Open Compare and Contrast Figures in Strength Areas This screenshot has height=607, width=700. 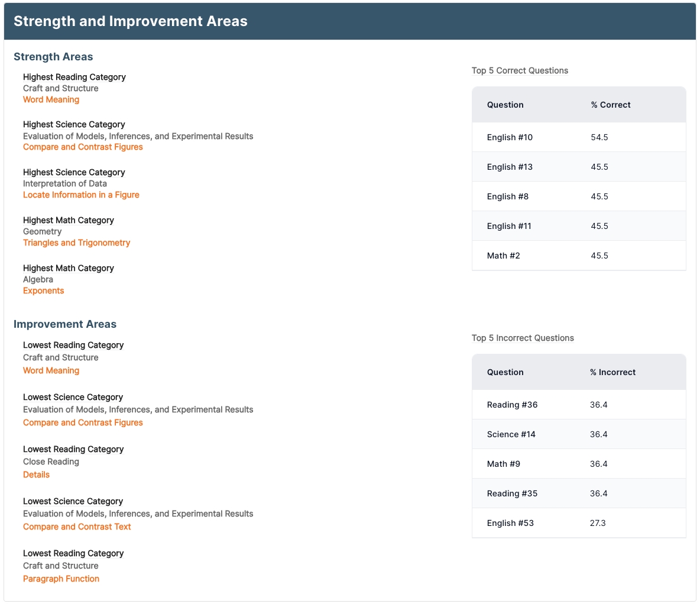(83, 147)
